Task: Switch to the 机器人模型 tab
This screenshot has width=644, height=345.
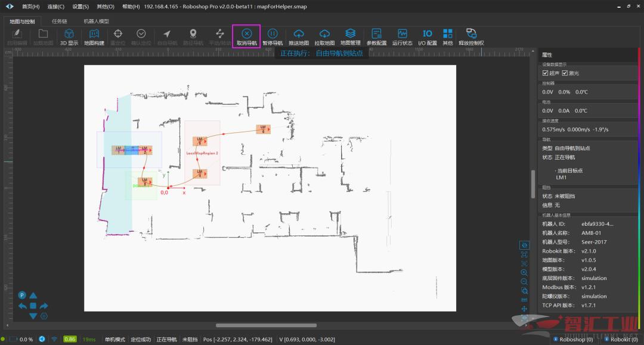Action: 97,21
